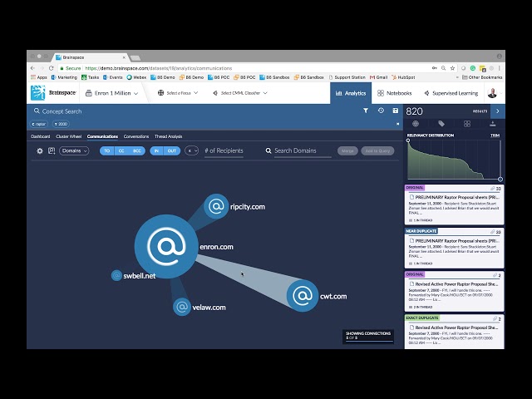Open the Notebooks section

[x=395, y=93]
